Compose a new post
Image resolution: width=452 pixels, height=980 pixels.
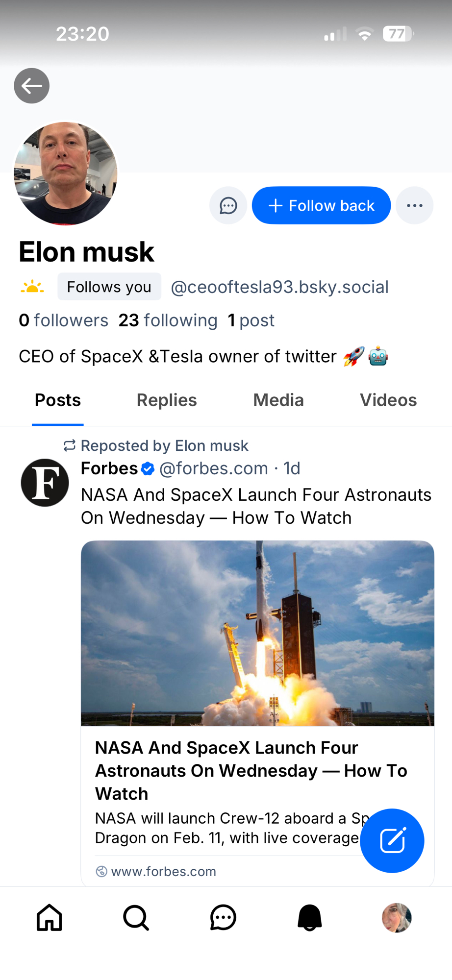click(x=392, y=840)
